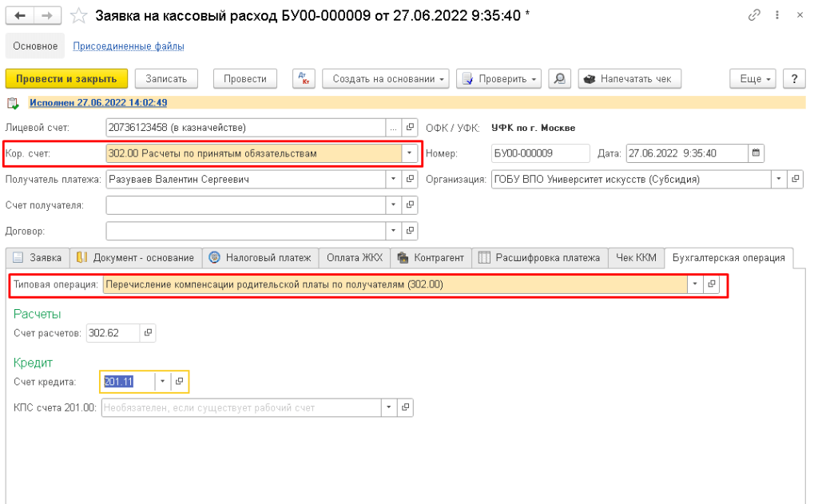Expand the Договор dropdown
Screen dimensions: 818x504
click(x=393, y=231)
